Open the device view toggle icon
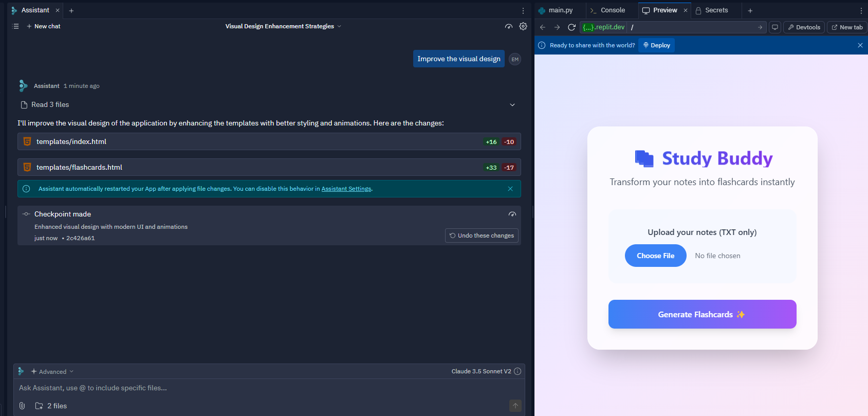The height and width of the screenshot is (416, 868). [x=775, y=27]
